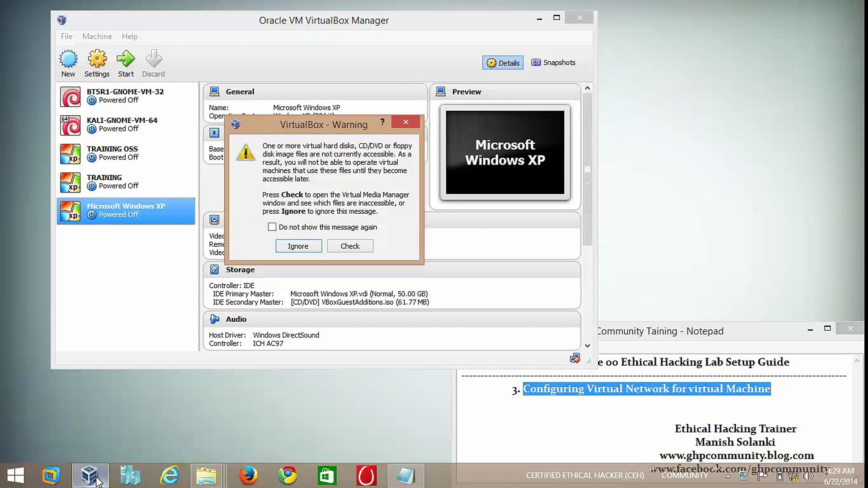The width and height of the screenshot is (868, 488).
Task: Check 'Do not show this message again'
Action: coord(272,227)
